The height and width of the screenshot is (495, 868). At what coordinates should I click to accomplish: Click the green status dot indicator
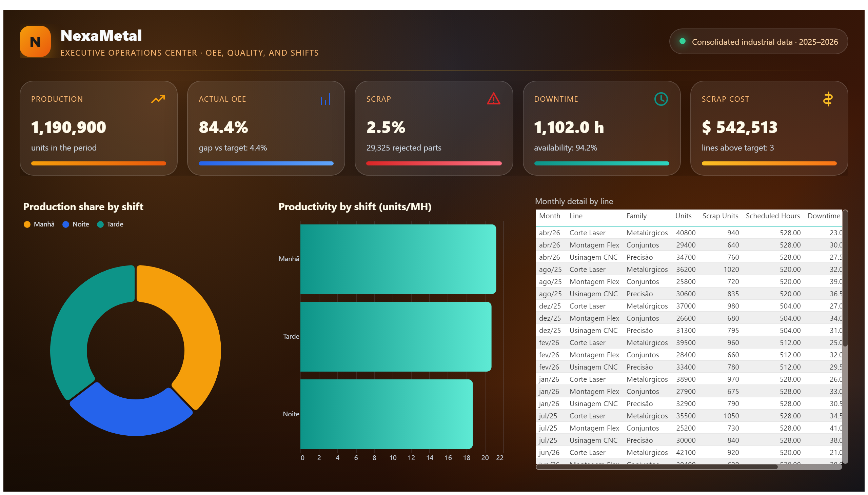tap(682, 41)
